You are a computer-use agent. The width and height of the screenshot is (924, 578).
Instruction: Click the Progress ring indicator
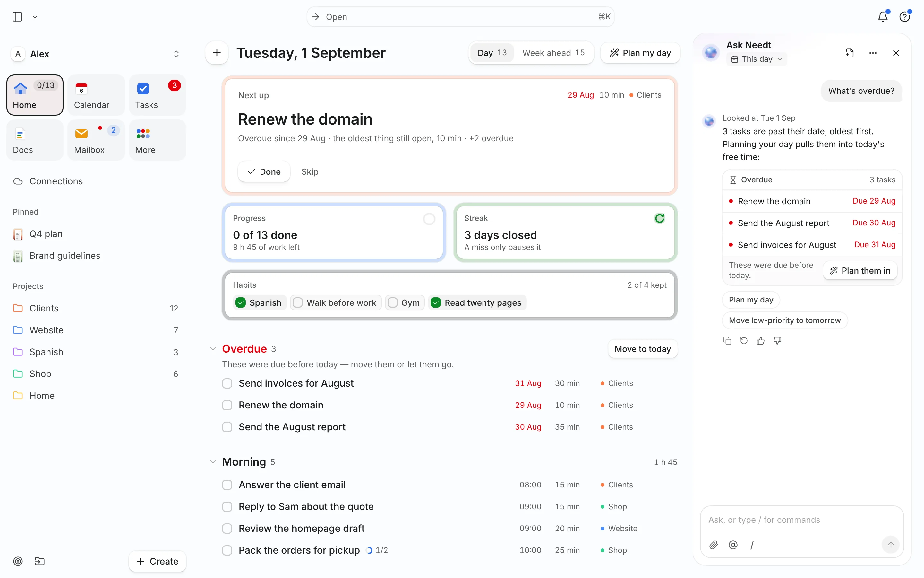click(x=429, y=219)
